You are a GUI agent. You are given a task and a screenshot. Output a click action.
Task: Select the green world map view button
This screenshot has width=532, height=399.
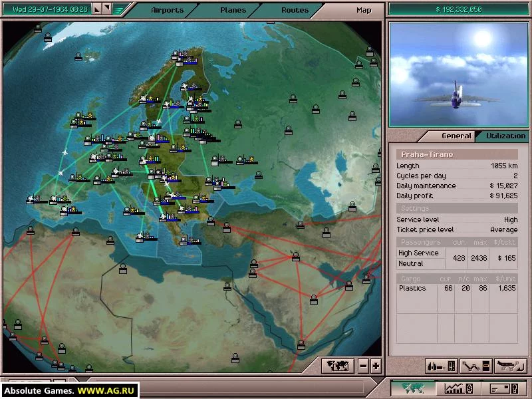[413, 388]
